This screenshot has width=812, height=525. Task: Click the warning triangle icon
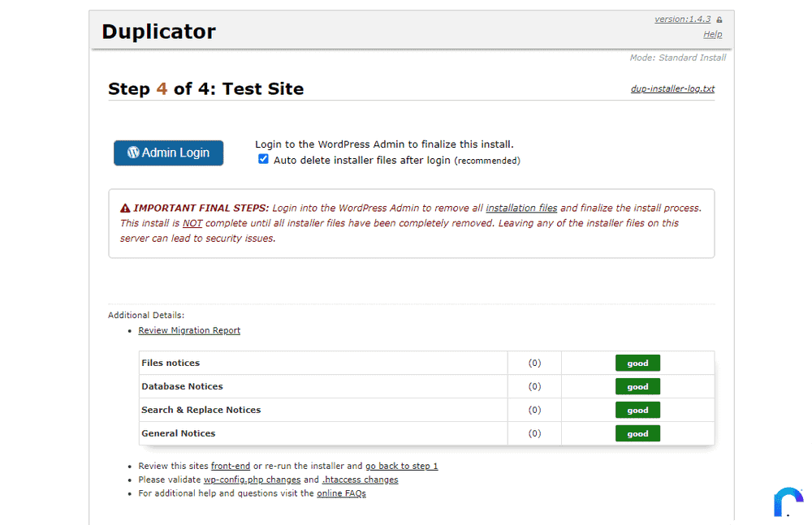(x=125, y=209)
